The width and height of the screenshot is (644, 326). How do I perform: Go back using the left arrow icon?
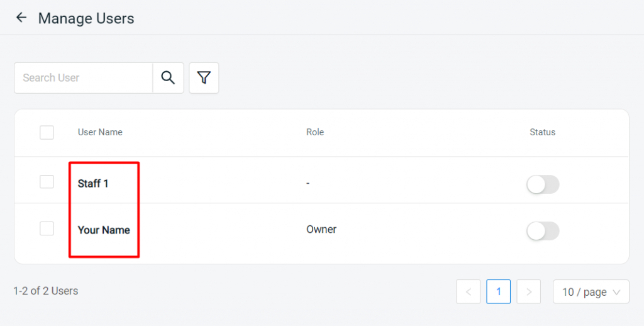pyautogui.click(x=21, y=18)
